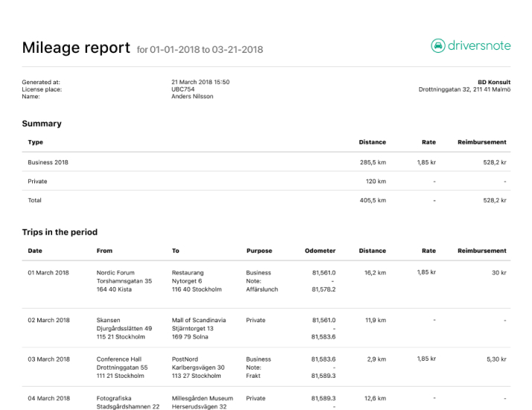Select the date 03 March 2018
This screenshot has width=532, height=410.
48,359
